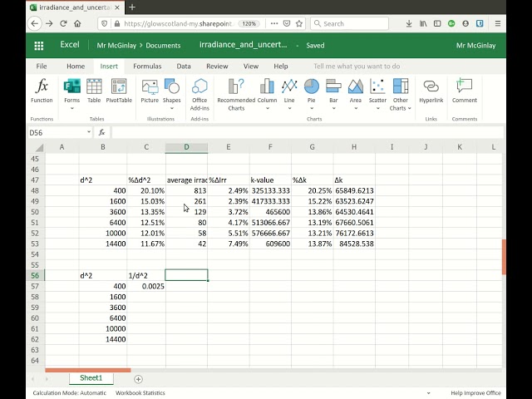Select cell containing 0.0025
This screenshot has width=532, height=399.
point(146,286)
